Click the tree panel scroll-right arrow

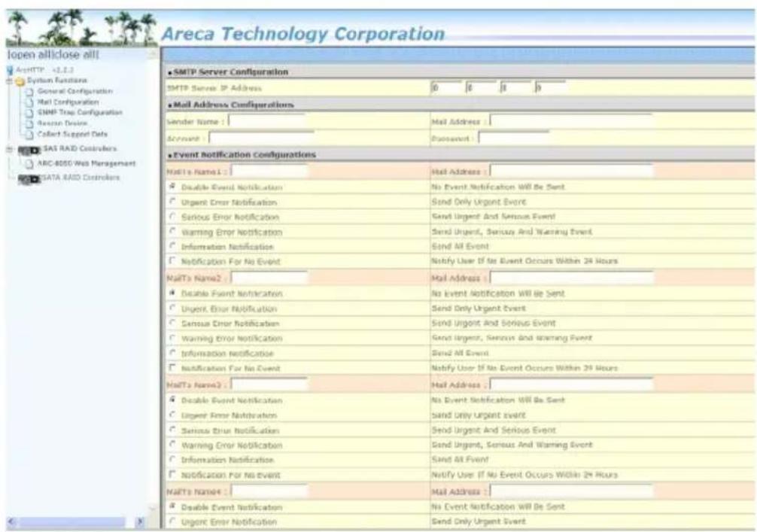point(140,522)
